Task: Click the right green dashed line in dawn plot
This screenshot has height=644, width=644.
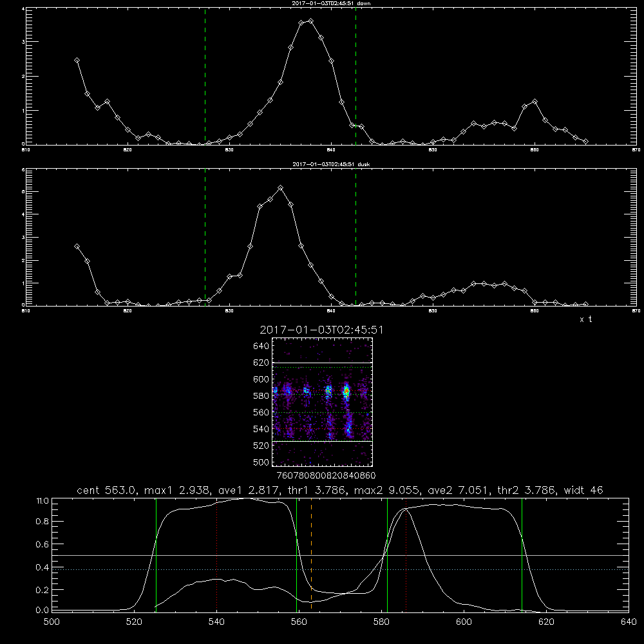Action: coord(355,76)
